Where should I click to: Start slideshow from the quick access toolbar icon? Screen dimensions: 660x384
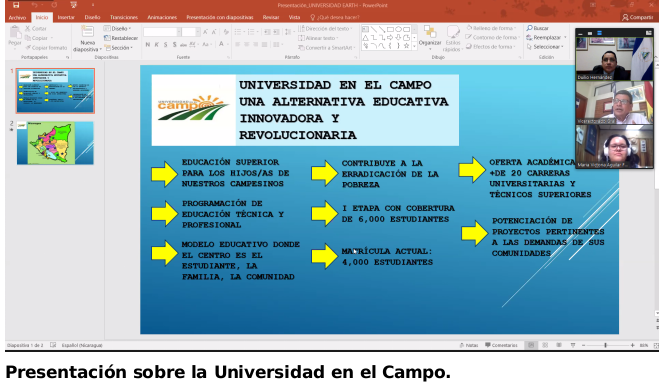pyautogui.click(x=74, y=5)
